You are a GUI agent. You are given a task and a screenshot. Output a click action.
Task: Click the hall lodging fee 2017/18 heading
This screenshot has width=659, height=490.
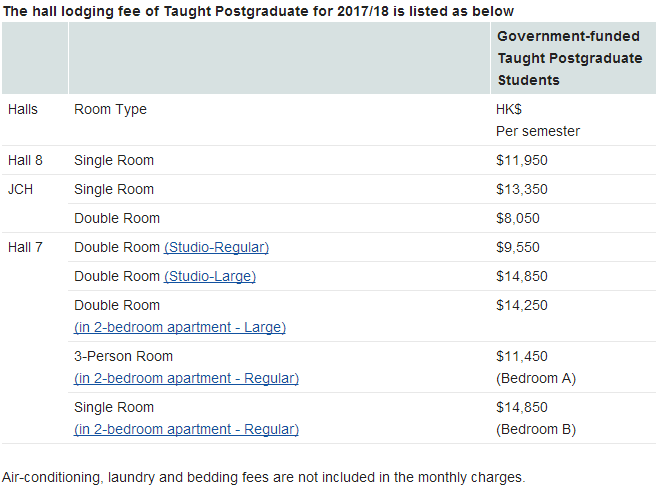click(x=259, y=11)
